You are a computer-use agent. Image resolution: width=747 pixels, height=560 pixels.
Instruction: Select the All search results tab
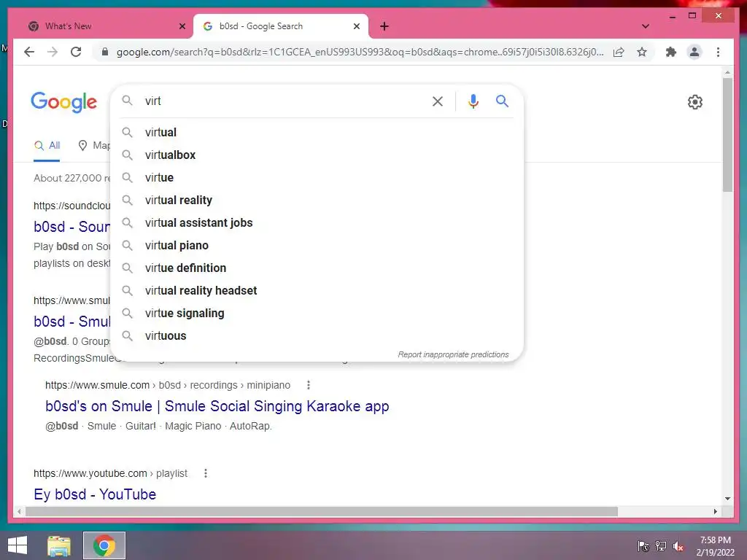(x=47, y=146)
